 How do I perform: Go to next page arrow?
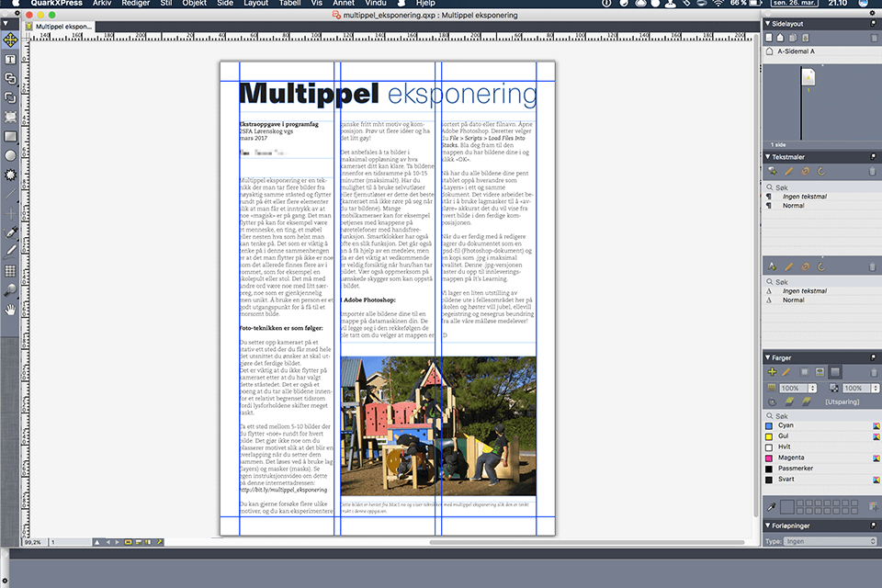(x=117, y=542)
